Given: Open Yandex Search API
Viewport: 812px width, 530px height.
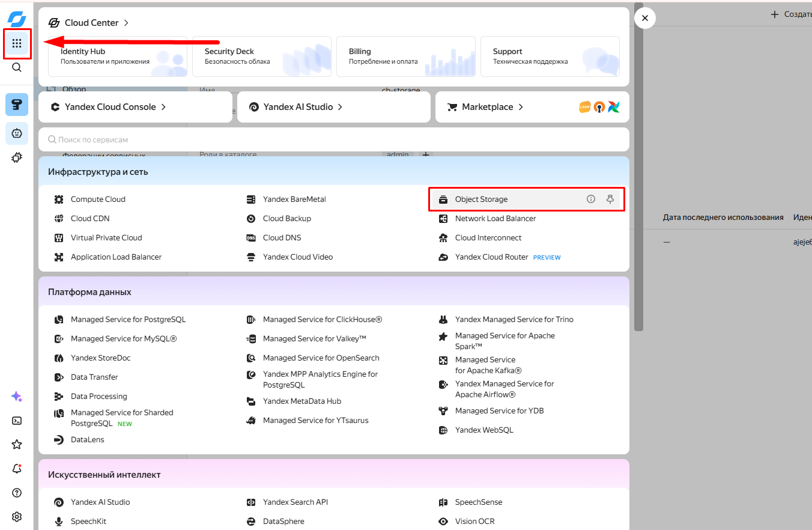Looking at the screenshot, I should point(295,502).
